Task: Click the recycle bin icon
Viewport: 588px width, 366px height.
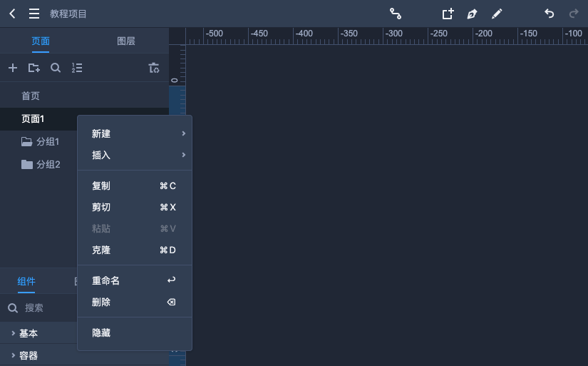Action: click(x=153, y=68)
